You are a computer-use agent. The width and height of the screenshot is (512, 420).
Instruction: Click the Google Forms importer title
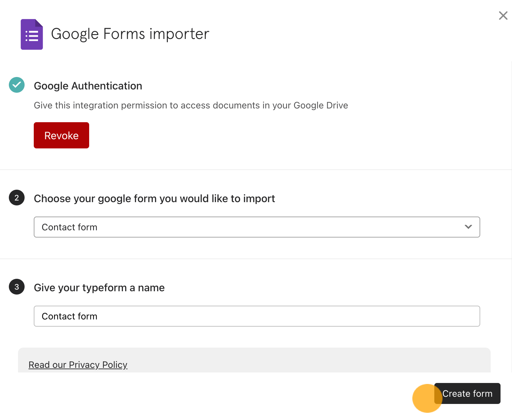click(130, 34)
